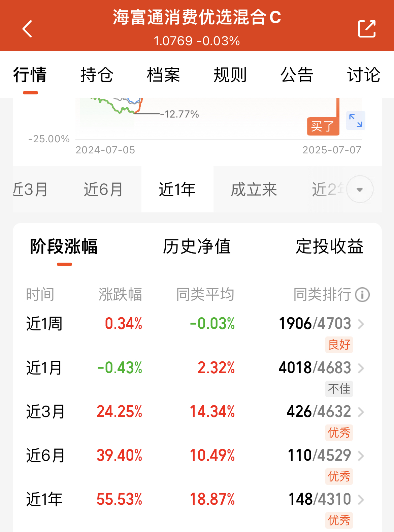This screenshot has height=532, width=394.
Task: Tap the back arrow icon
Action: (27, 29)
